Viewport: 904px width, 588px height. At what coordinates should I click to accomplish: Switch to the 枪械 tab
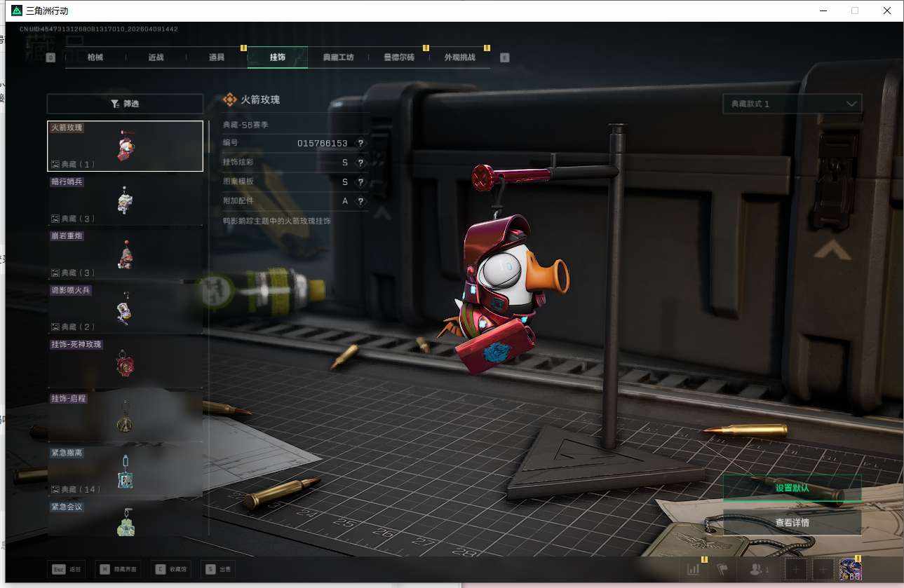(95, 57)
